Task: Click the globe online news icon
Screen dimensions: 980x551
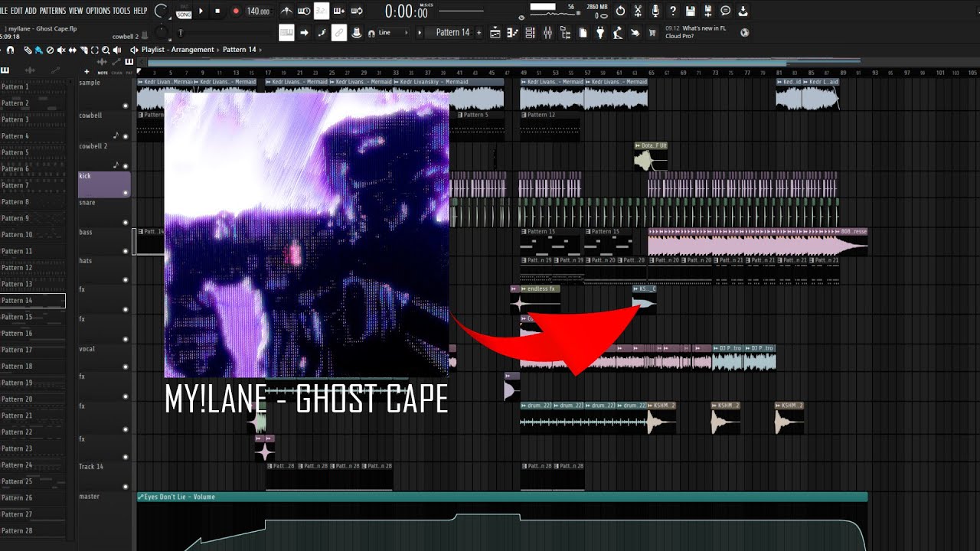Action: [744, 33]
